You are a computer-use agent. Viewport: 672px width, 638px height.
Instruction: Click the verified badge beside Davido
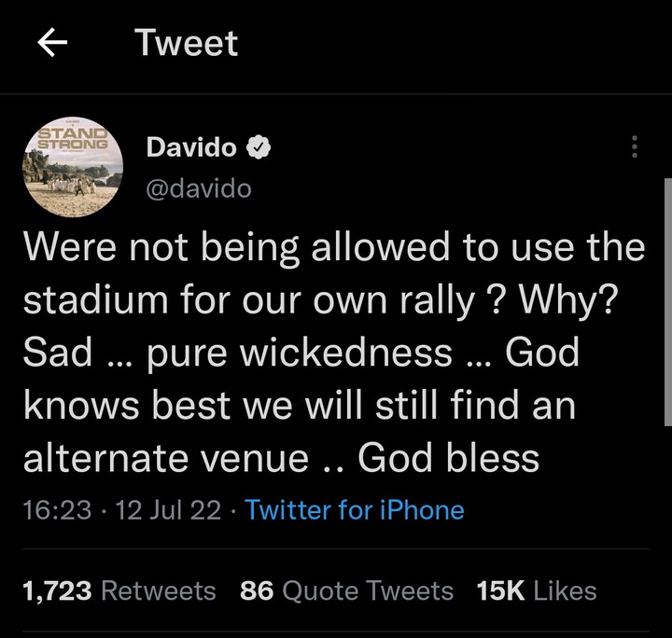[259, 146]
